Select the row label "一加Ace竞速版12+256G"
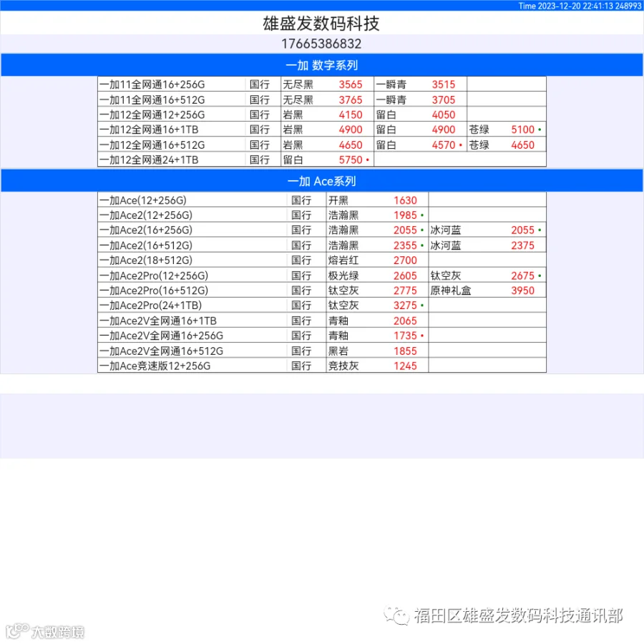 155,366
